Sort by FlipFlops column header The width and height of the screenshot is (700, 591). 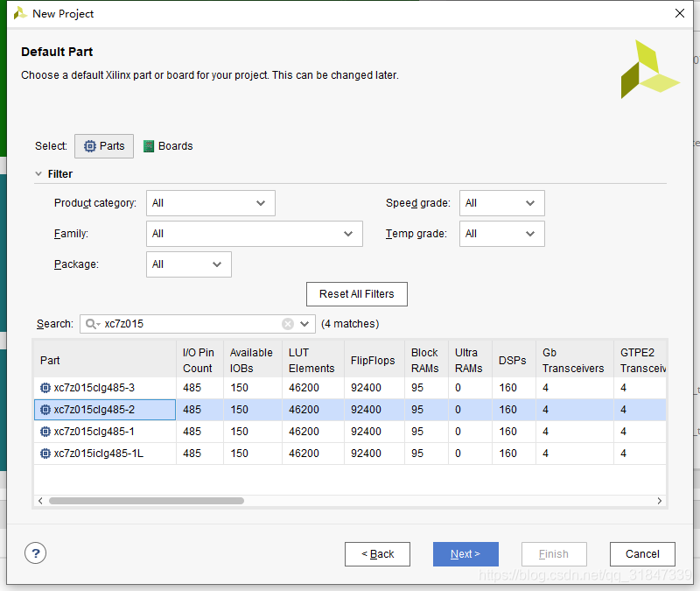point(374,360)
